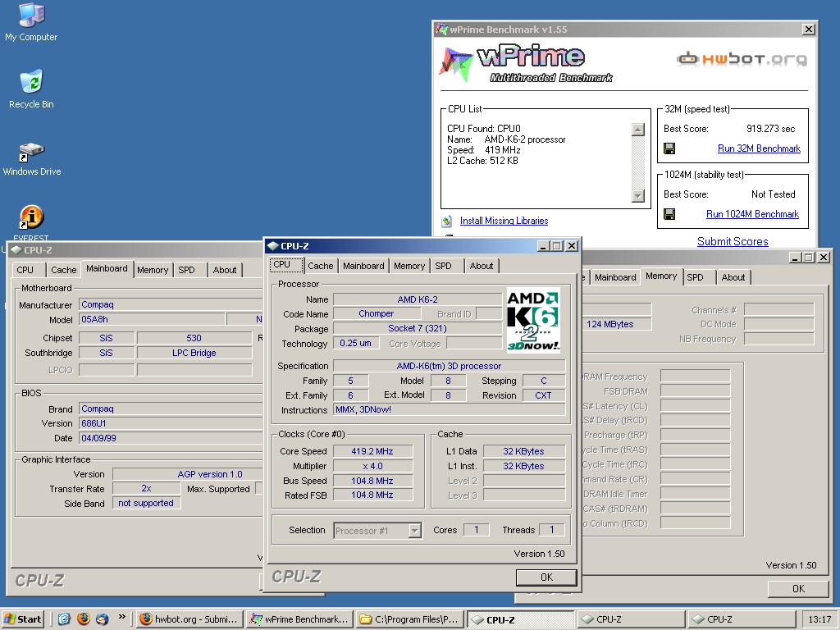
Task: Select the About tab in front CPU-Z
Action: pos(481,266)
